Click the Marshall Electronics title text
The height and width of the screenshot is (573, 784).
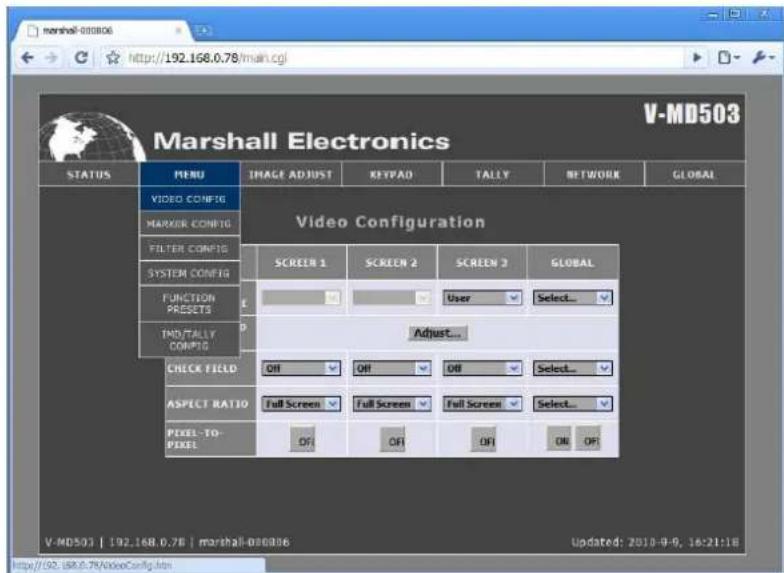[302, 142]
